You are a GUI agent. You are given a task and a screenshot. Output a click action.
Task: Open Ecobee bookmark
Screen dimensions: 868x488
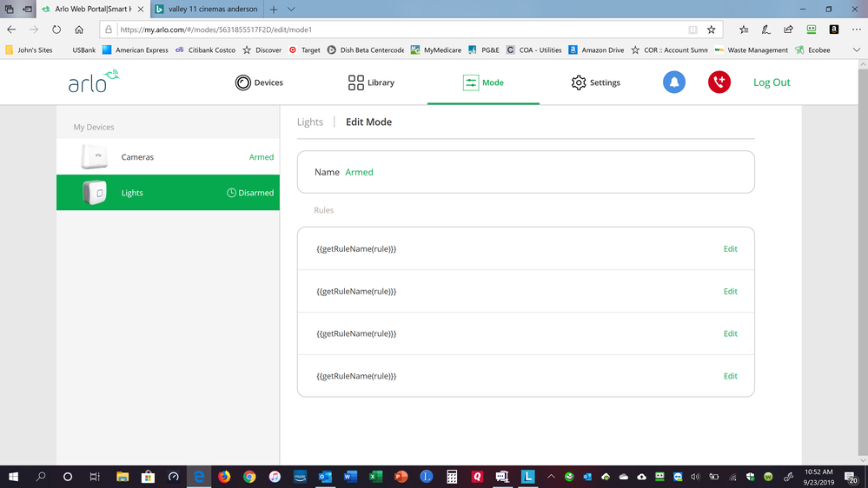point(812,49)
